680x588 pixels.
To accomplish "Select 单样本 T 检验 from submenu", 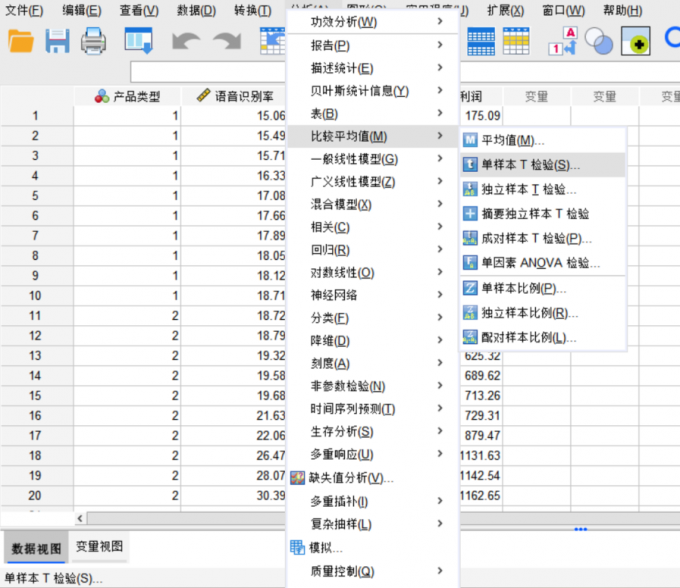I will click(x=529, y=164).
